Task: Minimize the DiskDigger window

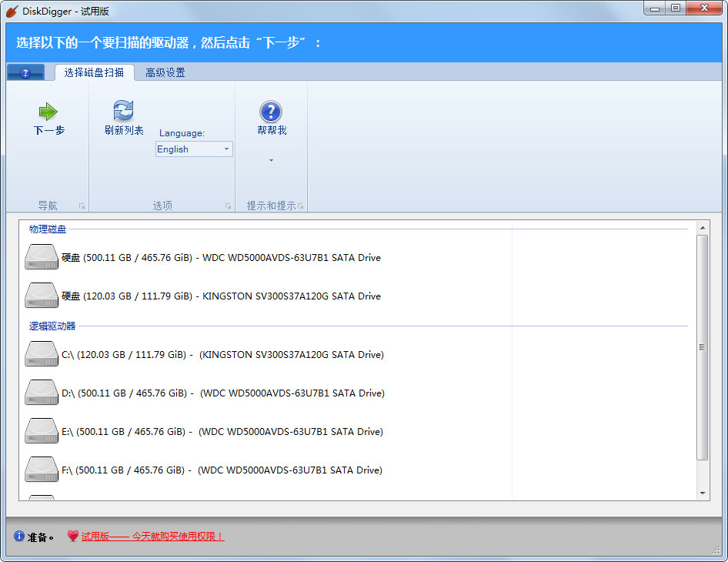Action: pos(655,8)
